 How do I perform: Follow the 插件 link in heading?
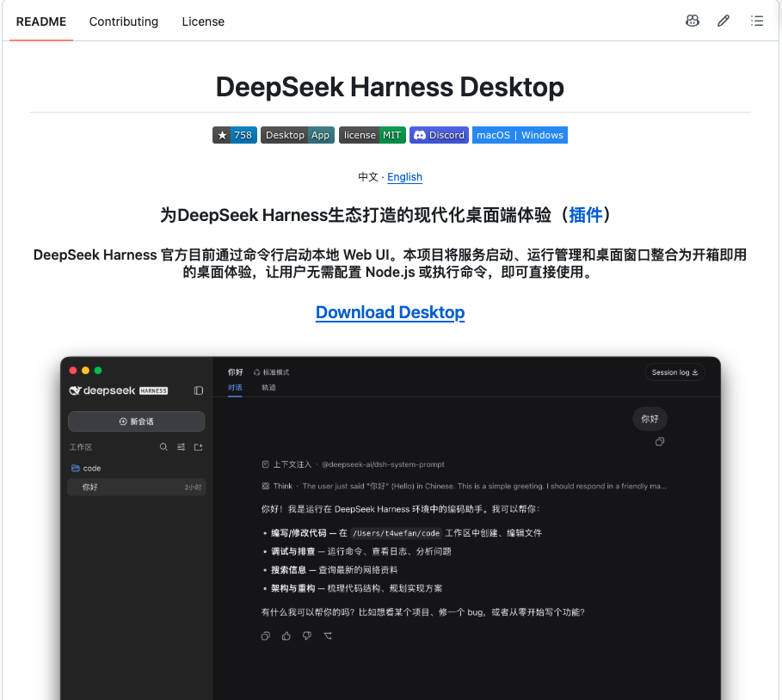coord(586,215)
